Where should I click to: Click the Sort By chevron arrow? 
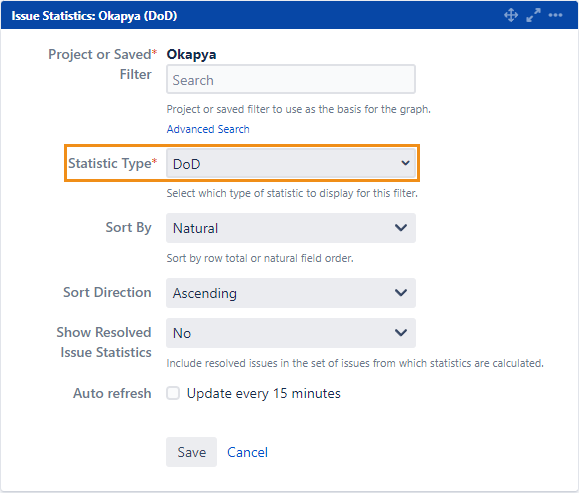click(401, 227)
